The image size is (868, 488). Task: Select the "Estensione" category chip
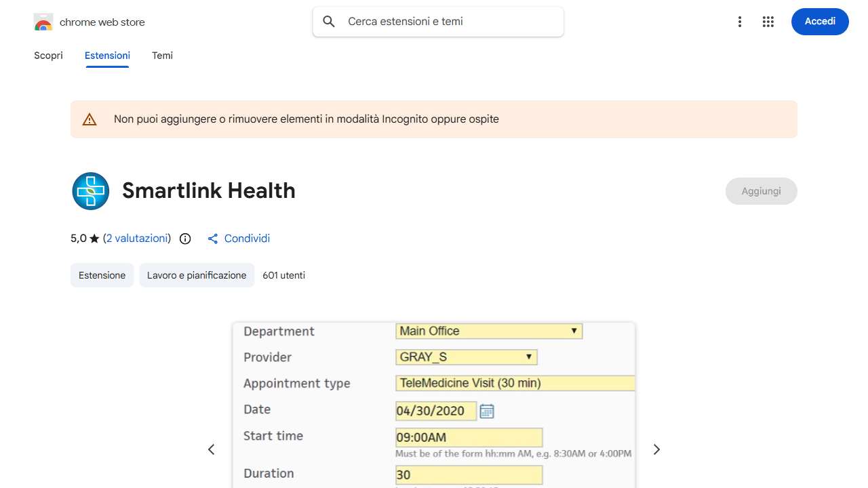click(x=102, y=275)
